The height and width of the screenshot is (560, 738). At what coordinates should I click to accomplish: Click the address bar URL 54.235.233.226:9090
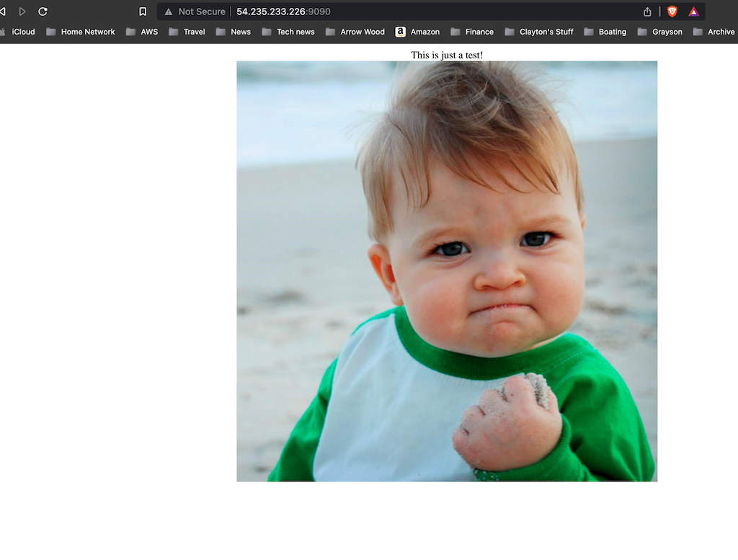point(283,12)
